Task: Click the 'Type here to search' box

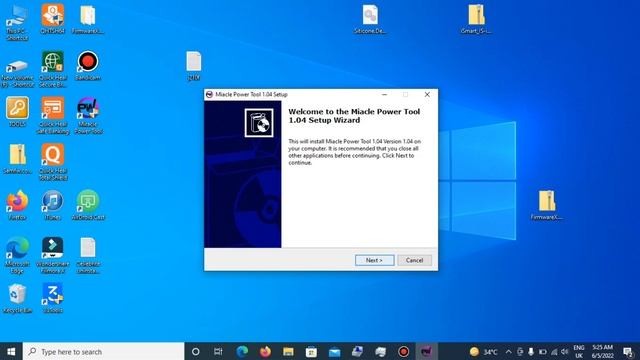Action: (104, 351)
